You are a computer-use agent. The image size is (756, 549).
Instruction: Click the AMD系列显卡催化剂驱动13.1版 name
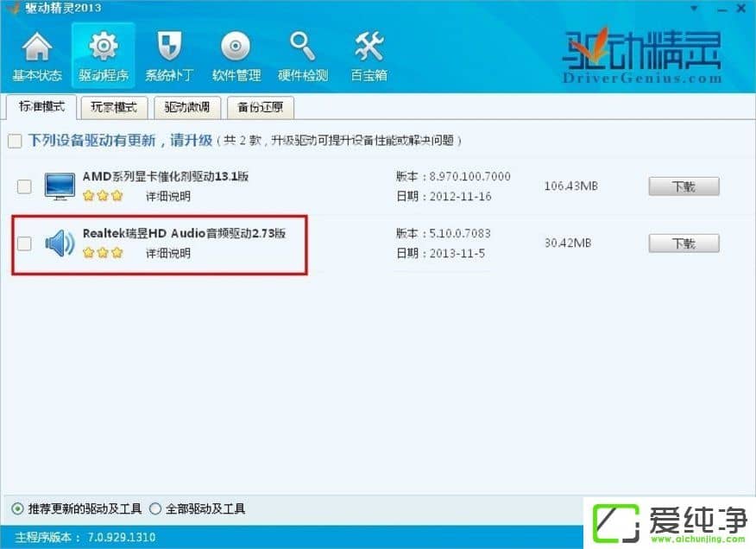tap(166, 177)
